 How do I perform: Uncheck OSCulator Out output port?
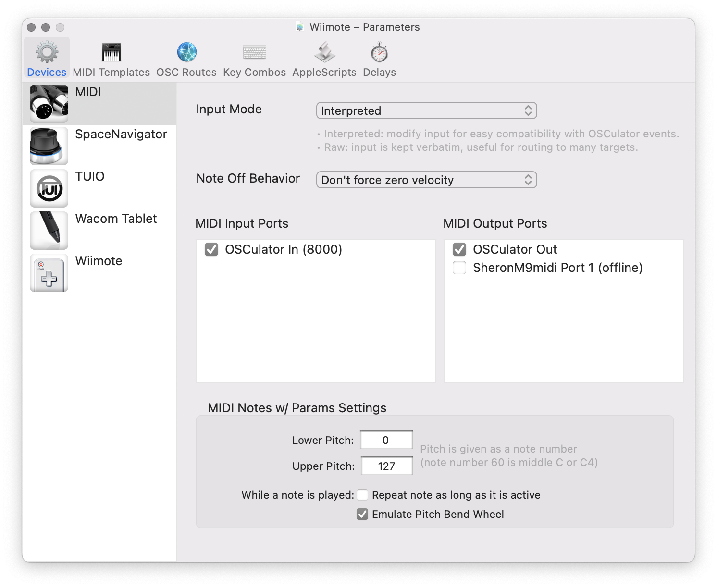[459, 249]
